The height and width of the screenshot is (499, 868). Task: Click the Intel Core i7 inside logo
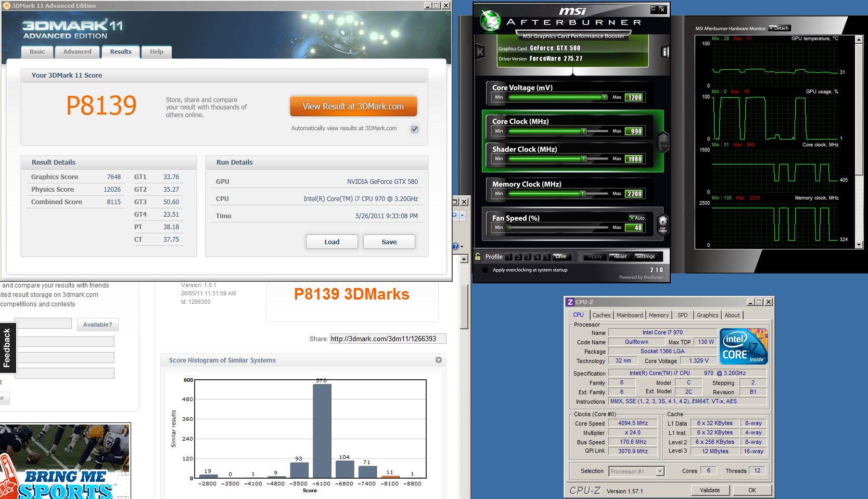pyautogui.click(x=744, y=346)
